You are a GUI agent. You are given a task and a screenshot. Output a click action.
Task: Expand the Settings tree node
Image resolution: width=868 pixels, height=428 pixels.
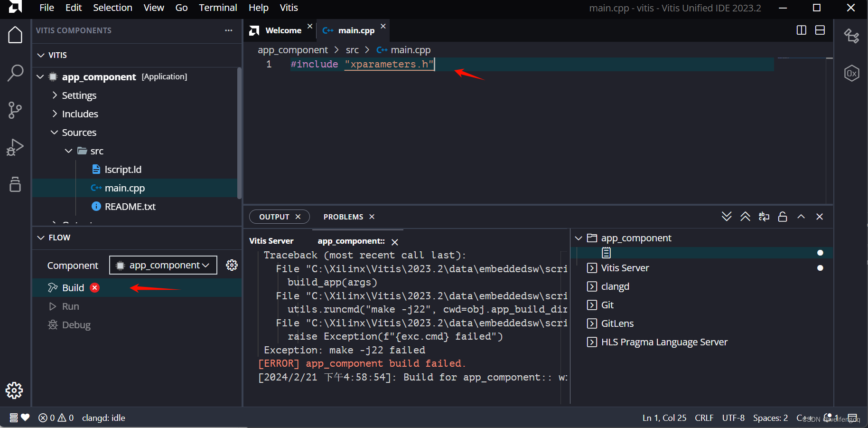[55, 95]
